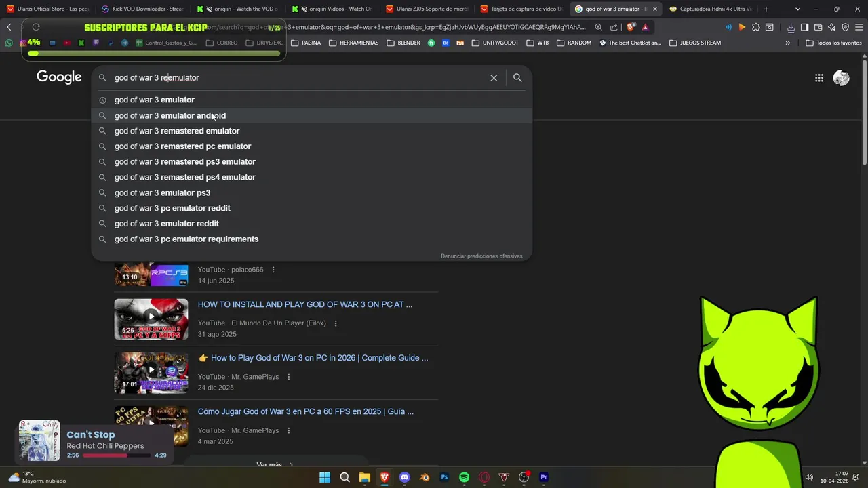868x488 pixels.
Task: Open options menu for polaco666 video
Action: tap(273, 270)
